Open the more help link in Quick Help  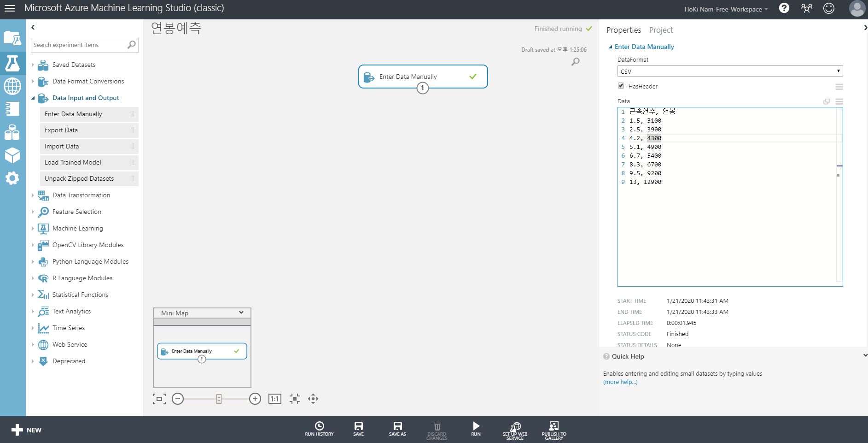[x=620, y=382]
